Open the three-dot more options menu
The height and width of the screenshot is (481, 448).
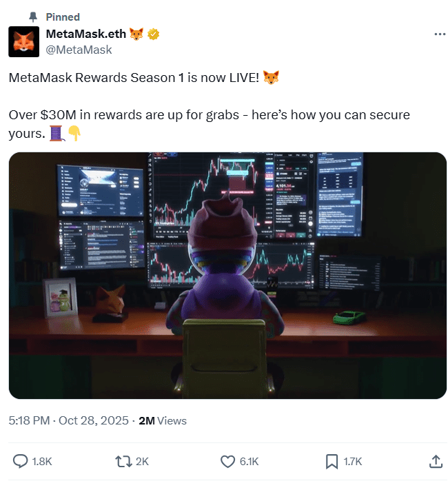click(x=440, y=34)
